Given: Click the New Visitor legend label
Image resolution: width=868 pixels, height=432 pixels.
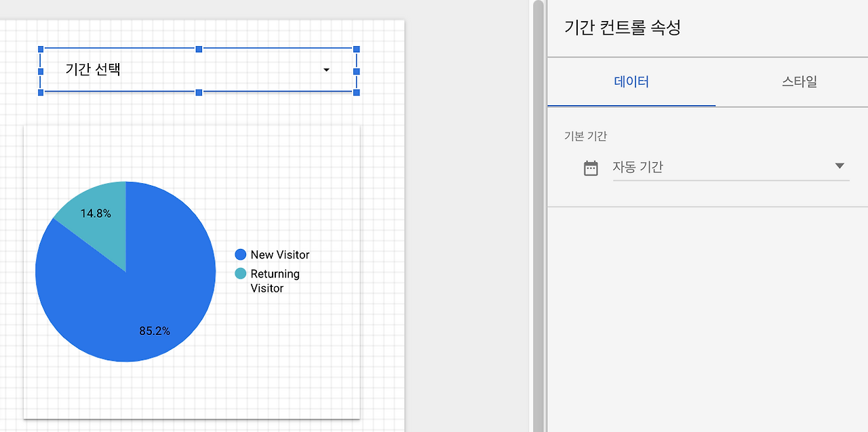Looking at the screenshot, I should click(x=280, y=254).
